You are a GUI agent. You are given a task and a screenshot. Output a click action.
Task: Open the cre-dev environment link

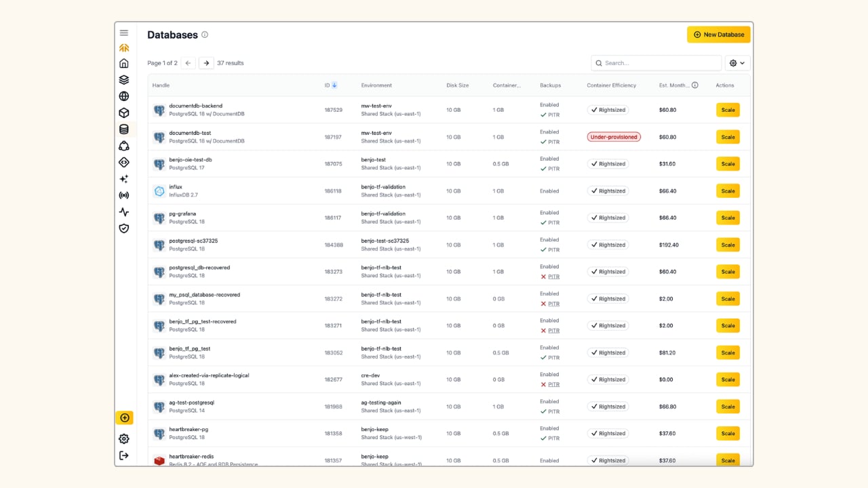371,375
